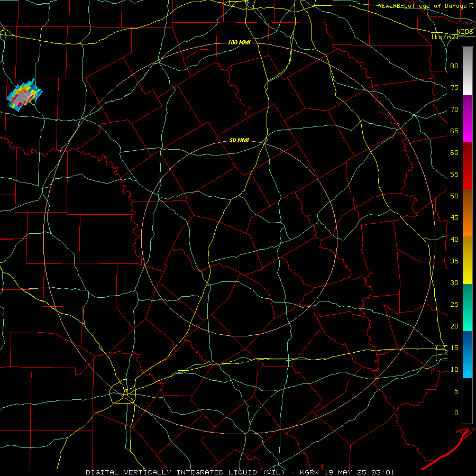Click the scale value label 30
The height and width of the screenshot is (476, 476).
click(x=454, y=282)
